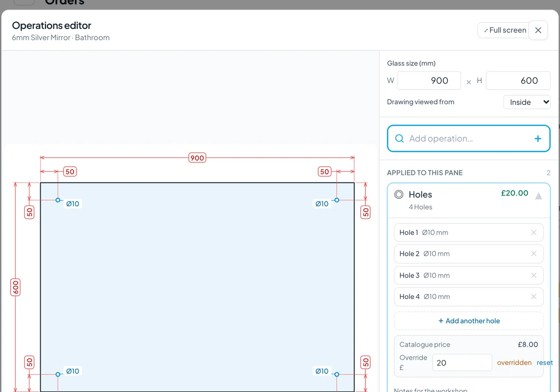Image resolution: width=560 pixels, height=392 pixels.
Task: Click the £20.00 Holes price
Action: [515, 193]
